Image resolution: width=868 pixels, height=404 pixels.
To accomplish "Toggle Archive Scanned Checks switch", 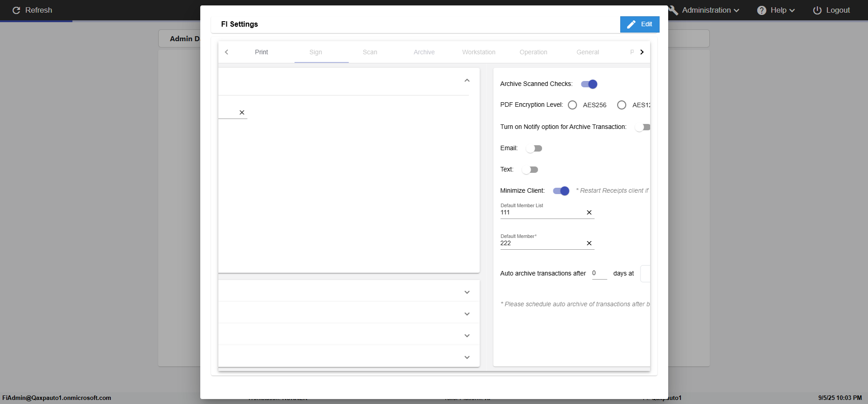I will click(589, 84).
